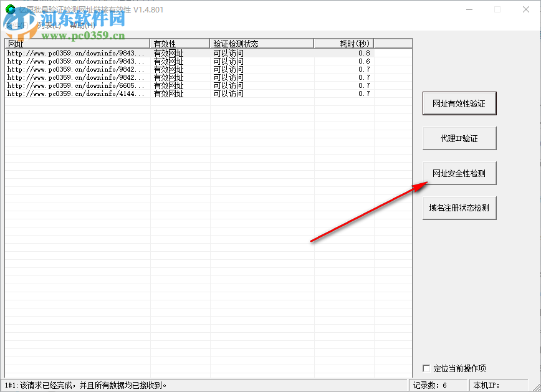The image size is (541, 392).
Task: Start 网址安全性检测 check
Action: coord(459,173)
